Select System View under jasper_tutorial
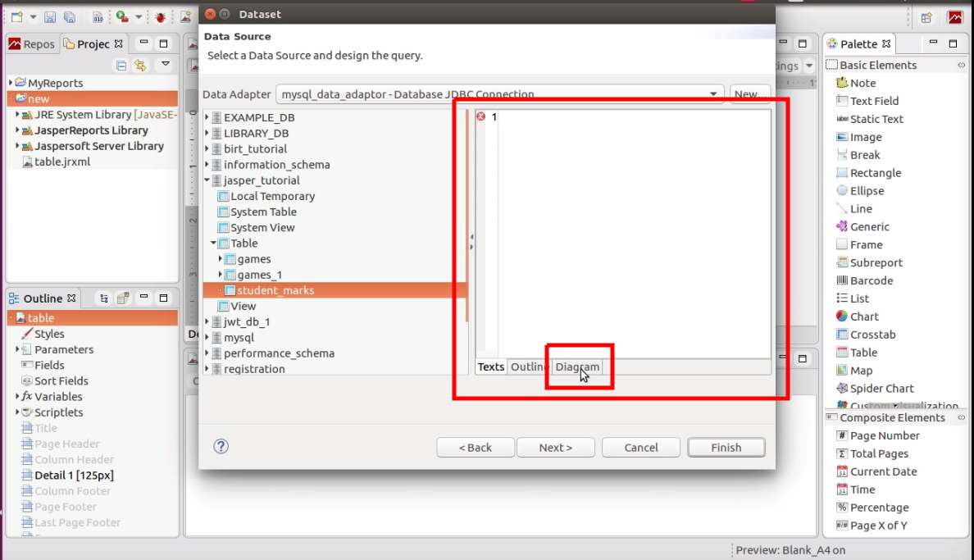Screen dimensions: 974x560 tap(256, 227)
